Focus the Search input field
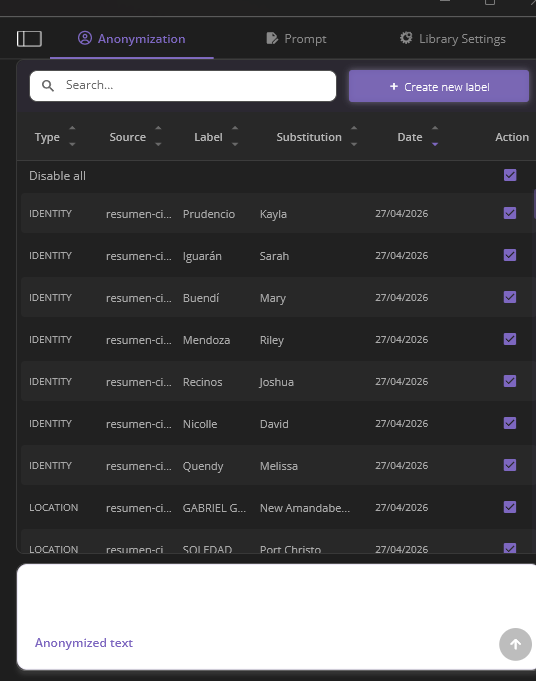This screenshot has width=536, height=681. tap(183, 86)
